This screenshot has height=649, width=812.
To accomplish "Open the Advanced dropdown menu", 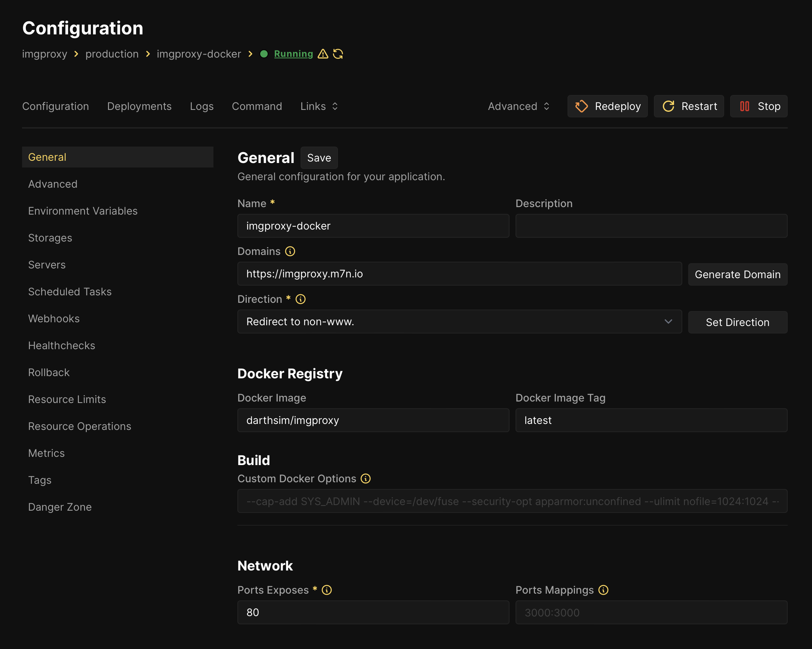I will coord(519,106).
